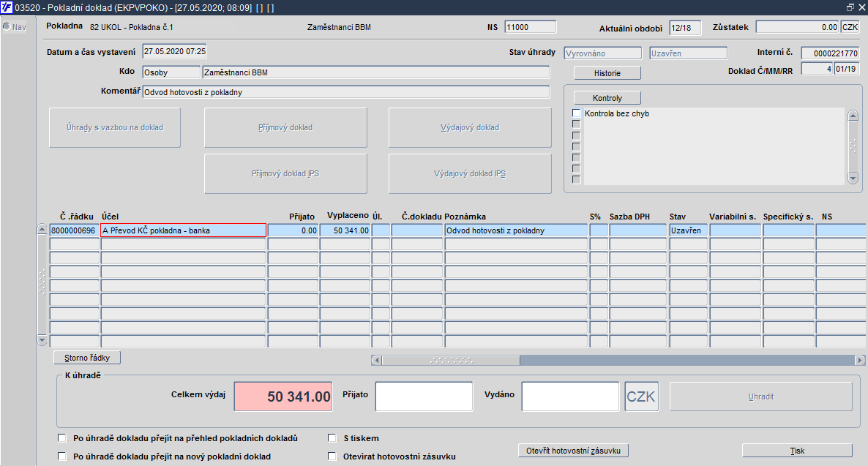
Task: Click the Stav cell Uzavřen in first row
Action: point(688,230)
